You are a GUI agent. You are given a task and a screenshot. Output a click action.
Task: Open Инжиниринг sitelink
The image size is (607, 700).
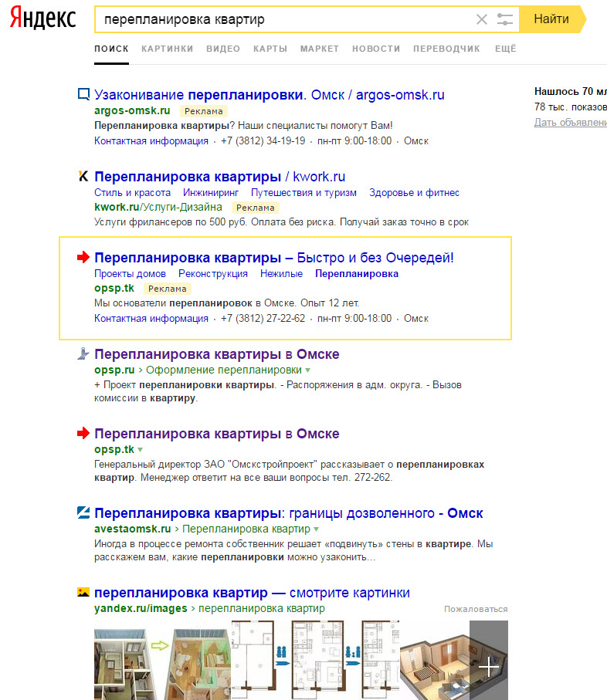pos(211,193)
